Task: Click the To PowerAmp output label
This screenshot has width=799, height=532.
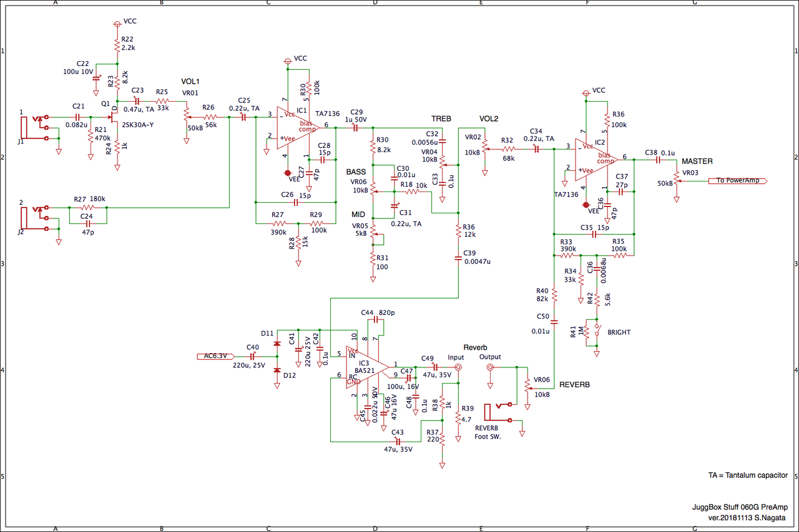Action: 737,181
